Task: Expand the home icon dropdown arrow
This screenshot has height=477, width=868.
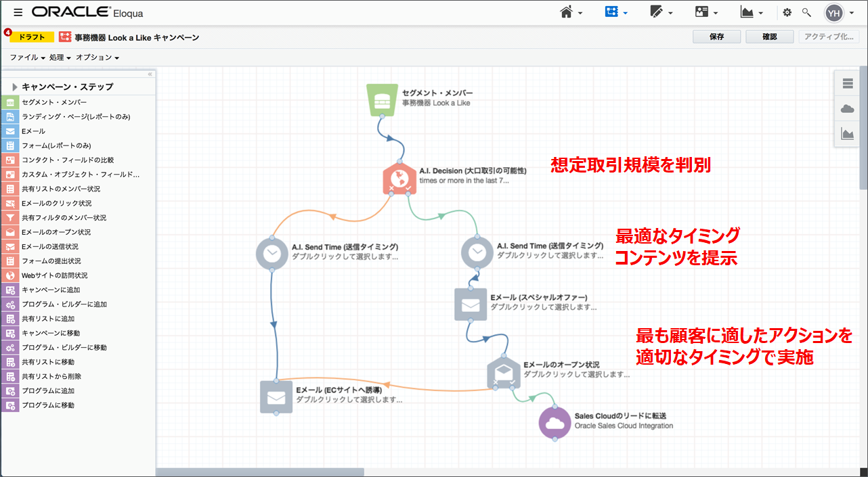Action: coord(579,12)
